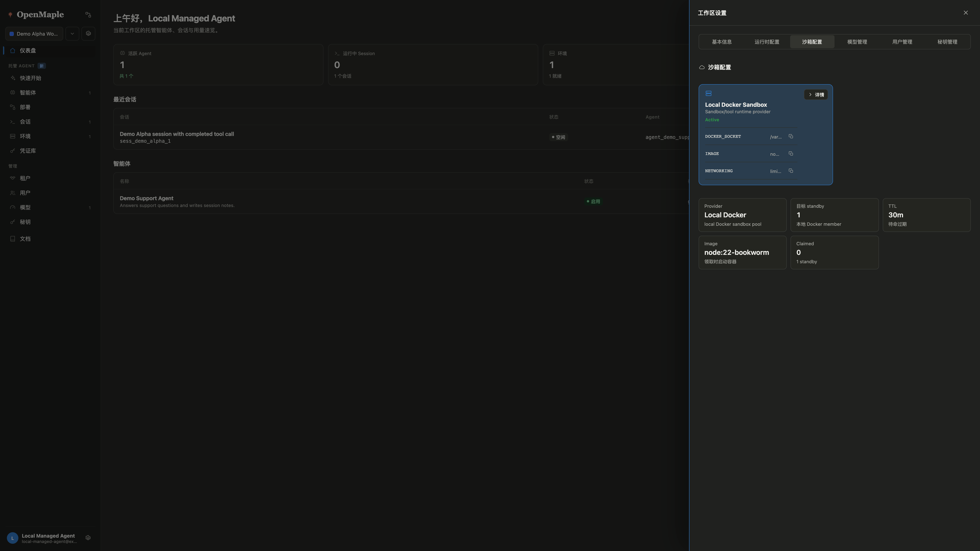Open 文档 docs in sidebar
Screen dimensions: 980x551
[x=49, y=239]
